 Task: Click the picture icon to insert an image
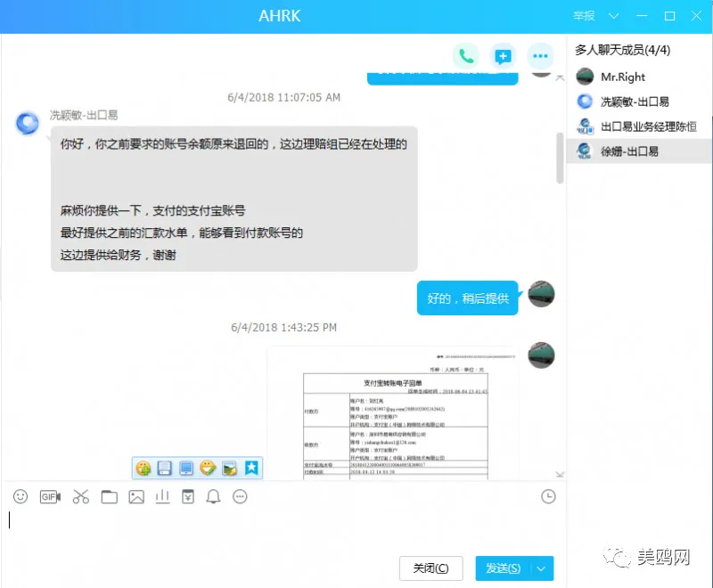pyautogui.click(x=136, y=496)
